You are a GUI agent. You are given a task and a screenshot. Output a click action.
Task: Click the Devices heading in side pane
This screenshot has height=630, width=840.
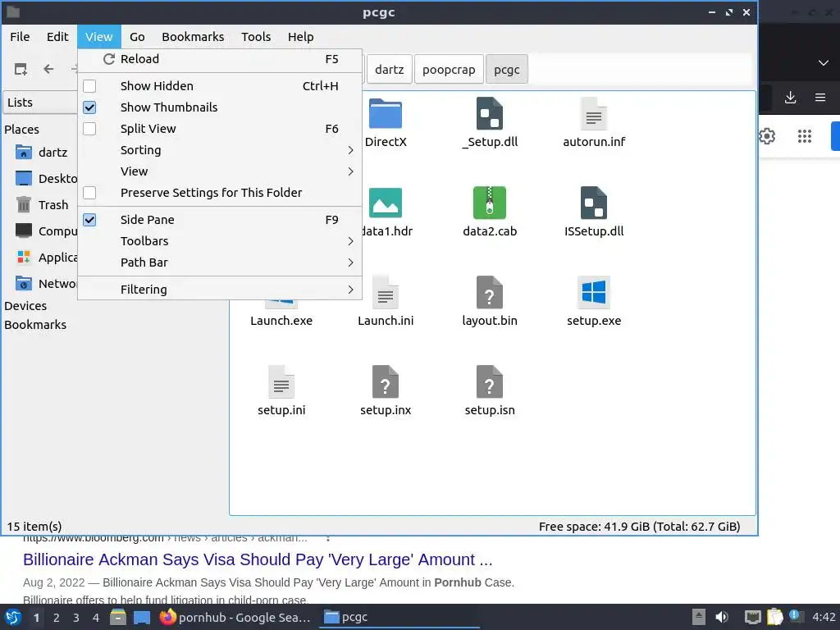click(25, 306)
